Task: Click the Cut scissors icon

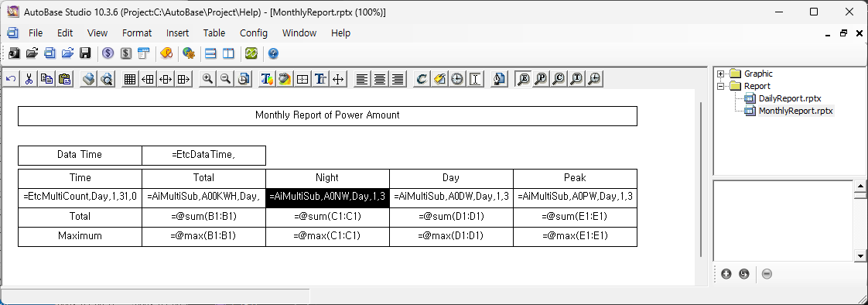Action: pos(29,79)
